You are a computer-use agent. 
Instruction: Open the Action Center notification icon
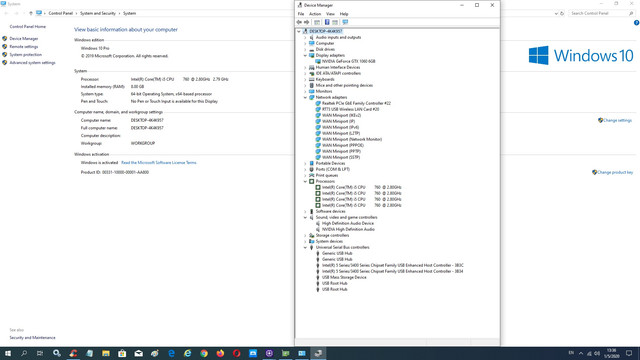tap(629, 353)
